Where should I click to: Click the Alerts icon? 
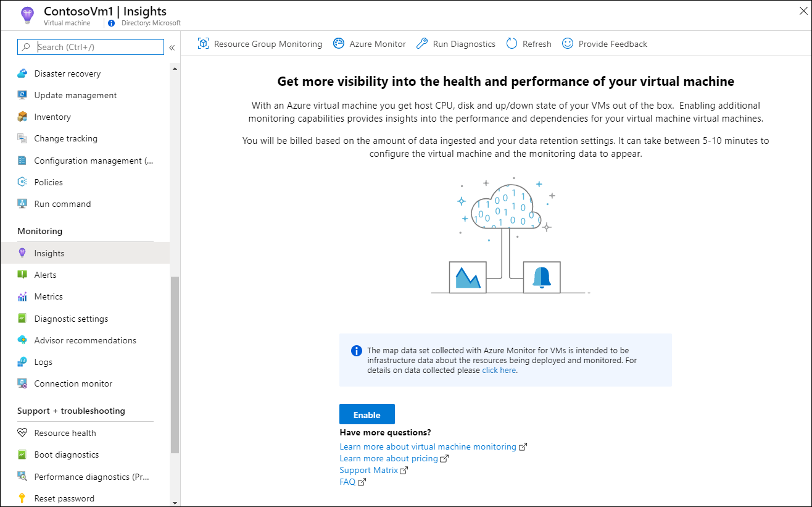[22, 274]
